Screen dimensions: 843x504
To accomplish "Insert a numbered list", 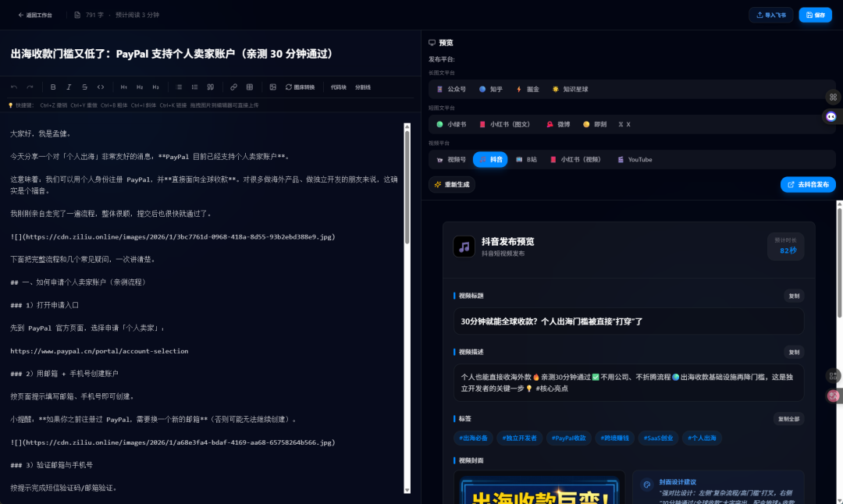I will (194, 87).
